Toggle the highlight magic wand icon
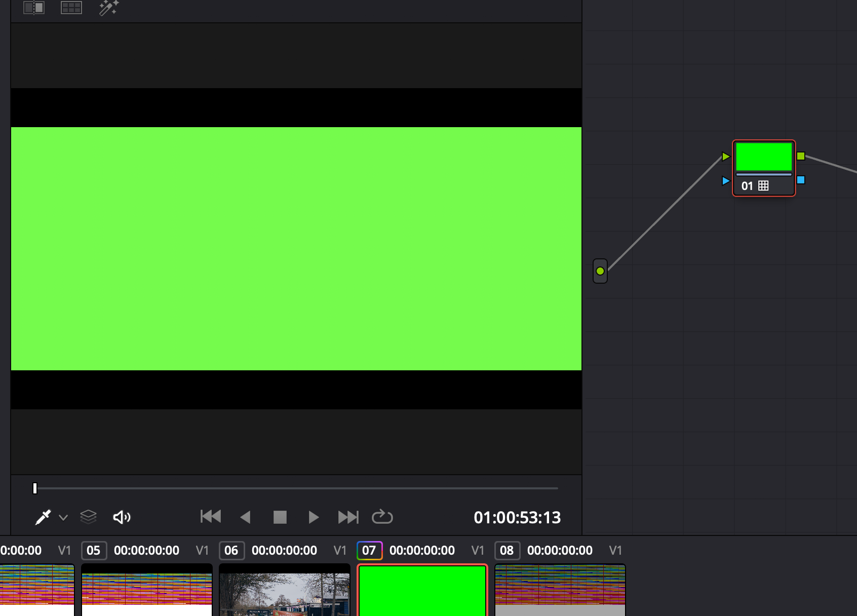 coord(108,8)
